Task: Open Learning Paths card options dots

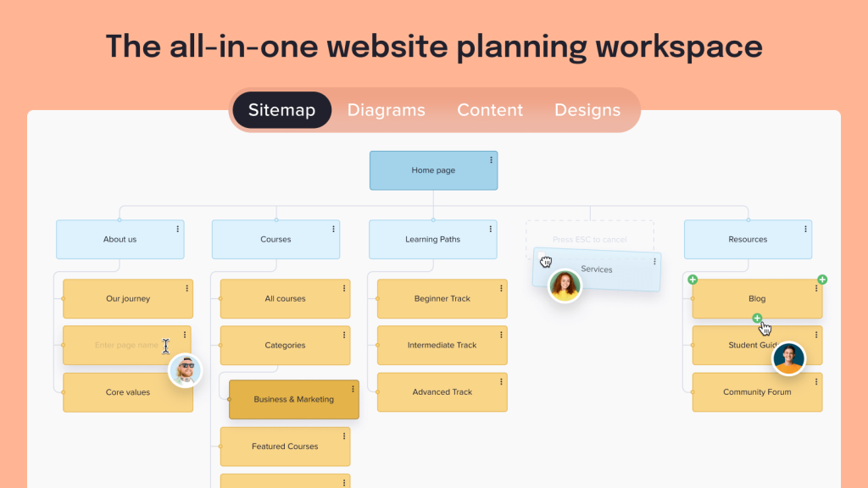Action: coord(491,229)
